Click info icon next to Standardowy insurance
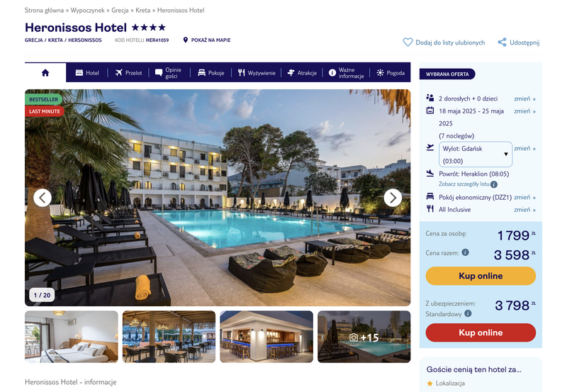The image size is (567, 392). 468,313
